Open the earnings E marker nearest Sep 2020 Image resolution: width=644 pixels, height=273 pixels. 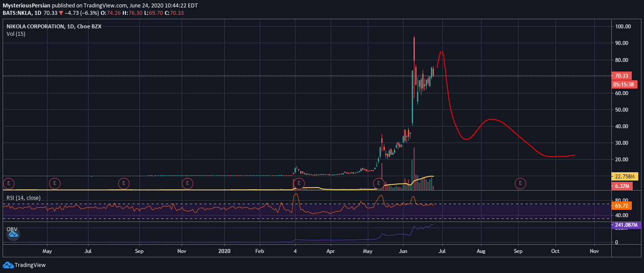click(x=520, y=183)
